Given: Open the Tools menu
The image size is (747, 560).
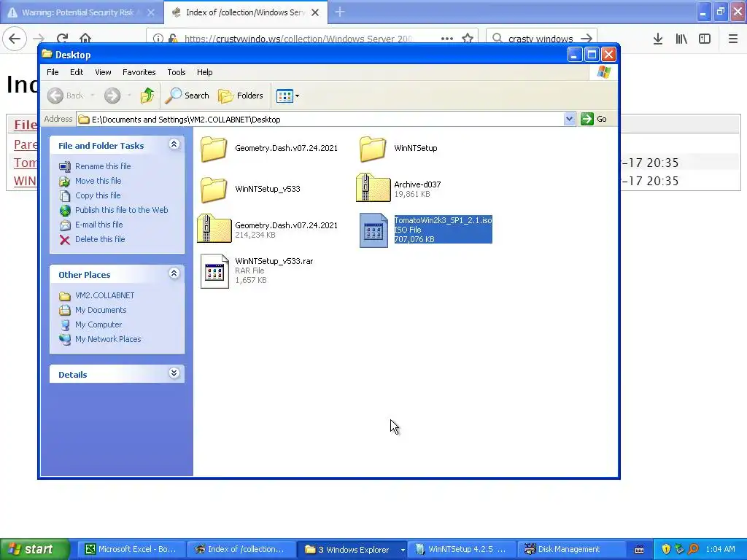Looking at the screenshot, I should coord(177,72).
